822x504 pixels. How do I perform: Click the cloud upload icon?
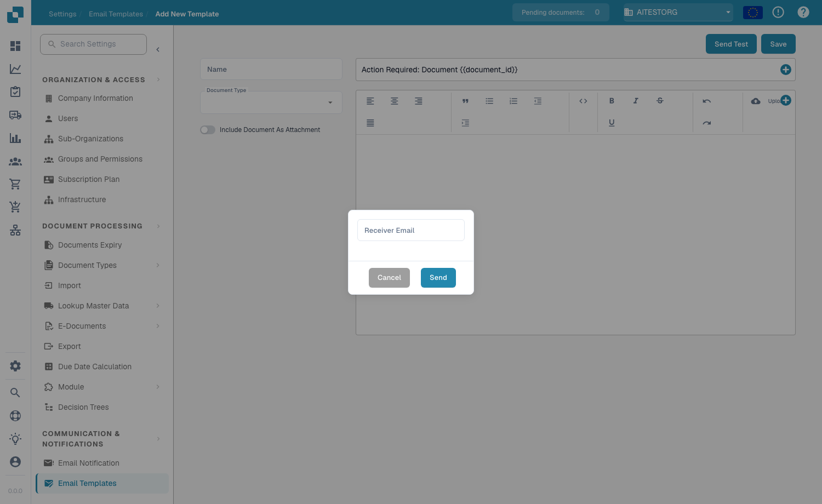coord(756,101)
